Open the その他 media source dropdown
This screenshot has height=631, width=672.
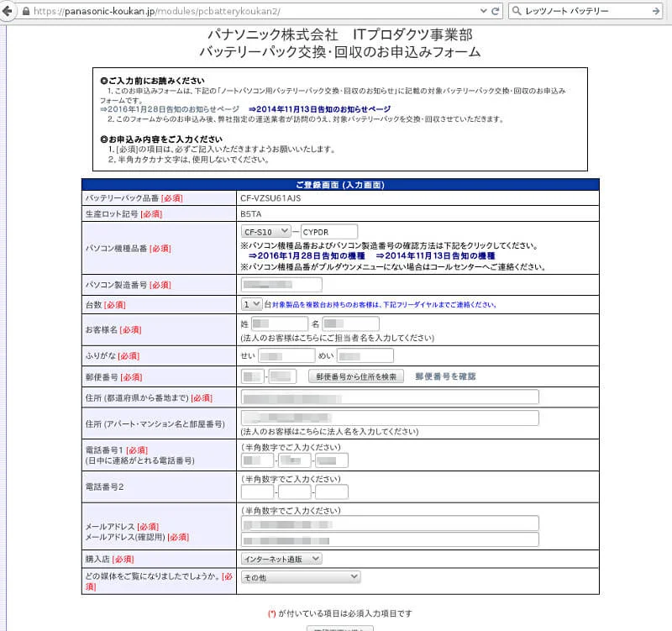(x=298, y=576)
